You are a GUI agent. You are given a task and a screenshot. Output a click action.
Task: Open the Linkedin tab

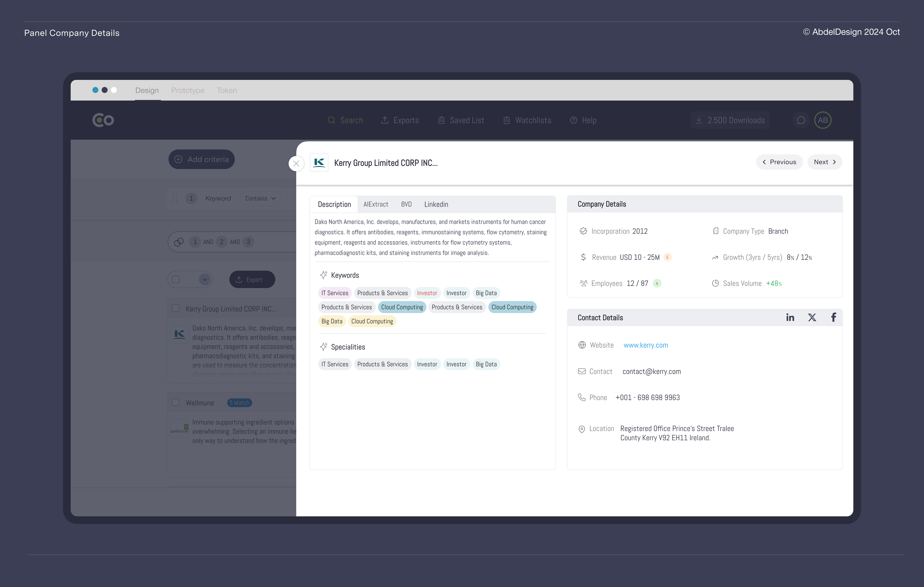(x=436, y=204)
